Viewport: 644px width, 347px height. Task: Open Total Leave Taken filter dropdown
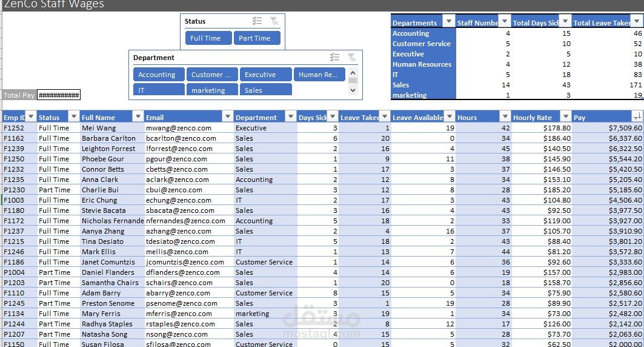tap(637, 21)
